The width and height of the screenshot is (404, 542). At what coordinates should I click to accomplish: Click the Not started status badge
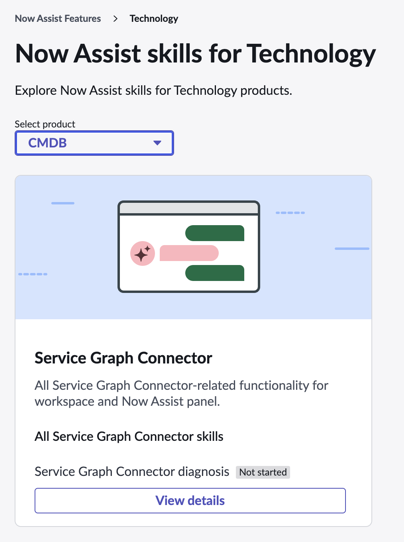(263, 472)
